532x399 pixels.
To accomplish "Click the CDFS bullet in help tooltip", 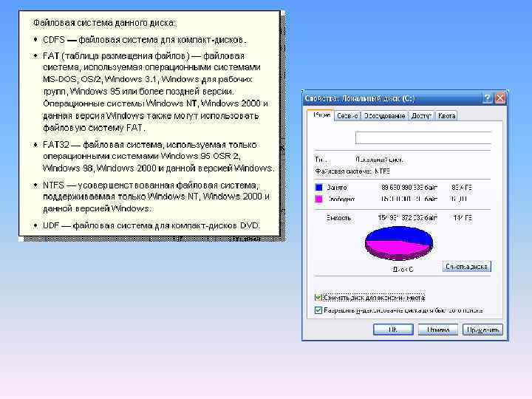I will tap(35, 40).
